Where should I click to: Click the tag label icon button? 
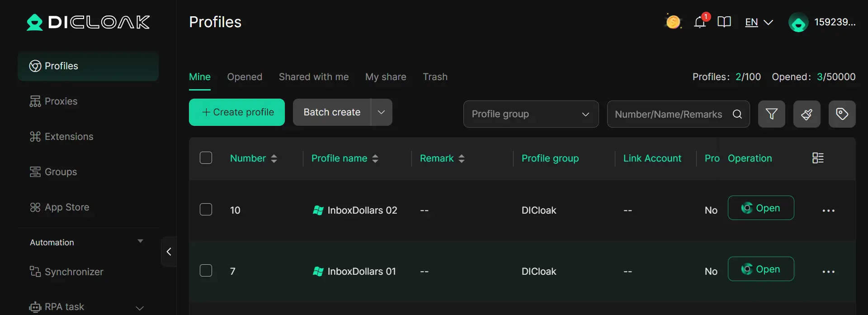pyautogui.click(x=842, y=114)
